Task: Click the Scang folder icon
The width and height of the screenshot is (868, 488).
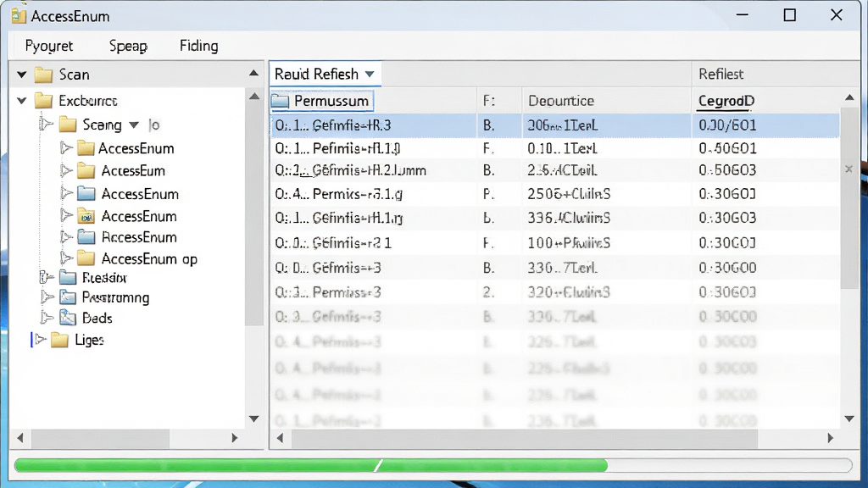Action: point(68,125)
